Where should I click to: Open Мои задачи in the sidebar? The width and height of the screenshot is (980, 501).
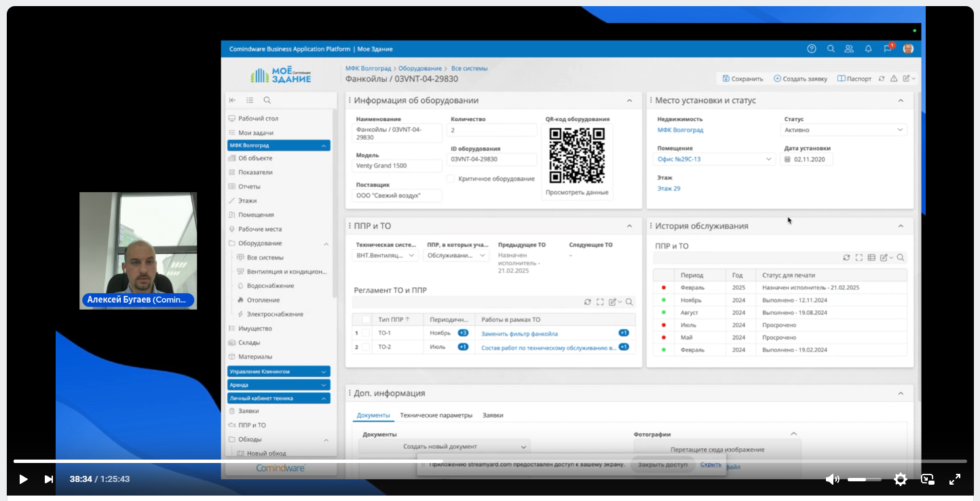[x=256, y=132]
